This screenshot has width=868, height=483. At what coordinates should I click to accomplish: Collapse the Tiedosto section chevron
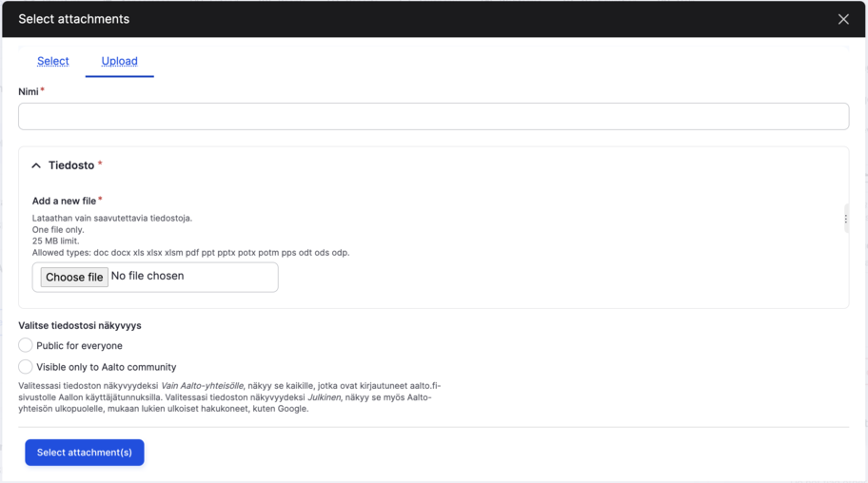click(36, 165)
